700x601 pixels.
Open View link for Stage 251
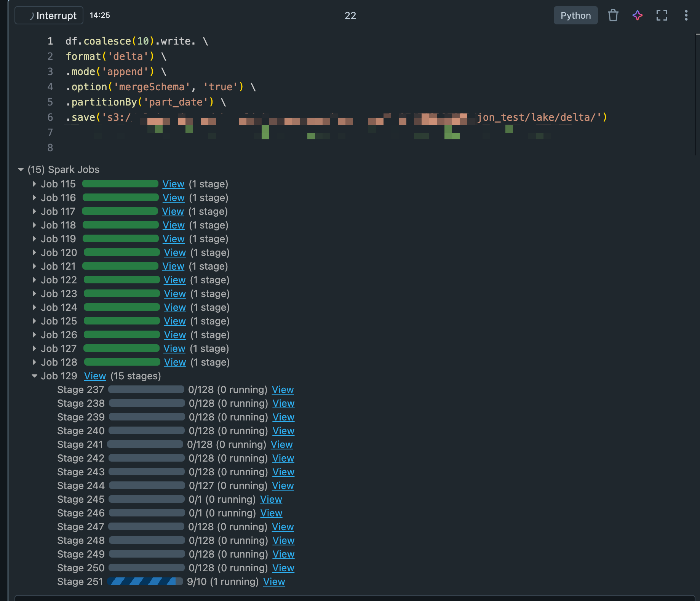[274, 582]
